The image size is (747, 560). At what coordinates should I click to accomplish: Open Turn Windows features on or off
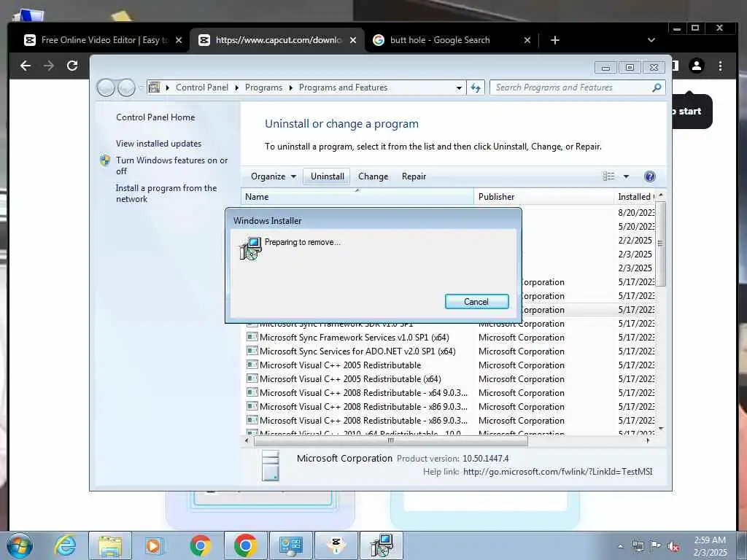click(171, 166)
